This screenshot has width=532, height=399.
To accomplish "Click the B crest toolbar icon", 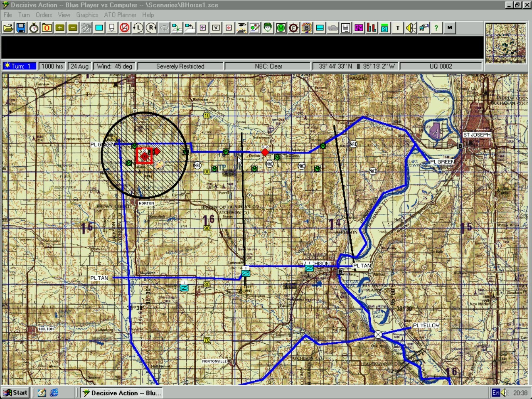I will [307, 28].
